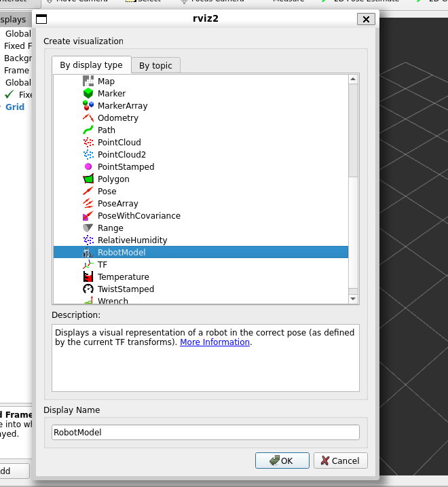Choose Odometry display type
The image size is (448, 487).
pos(118,118)
